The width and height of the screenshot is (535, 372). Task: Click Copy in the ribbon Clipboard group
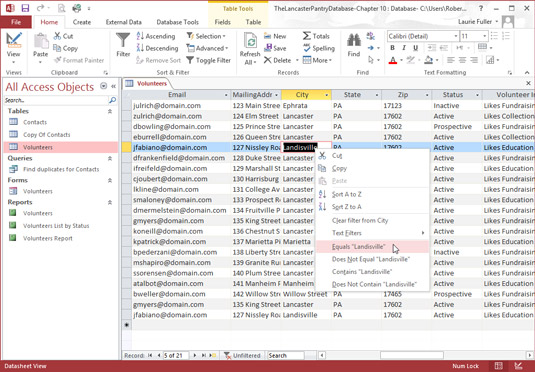click(66, 48)
